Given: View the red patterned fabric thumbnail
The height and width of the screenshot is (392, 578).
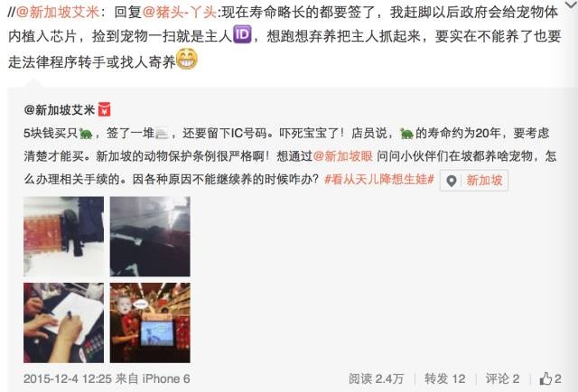Looking at the screenshot, I should [64, 237].
